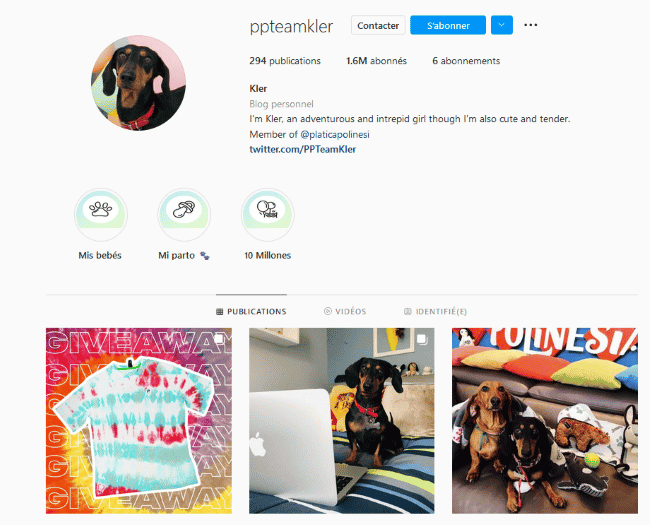Switch to the Identifié(e) tab

tap(435, 311)
